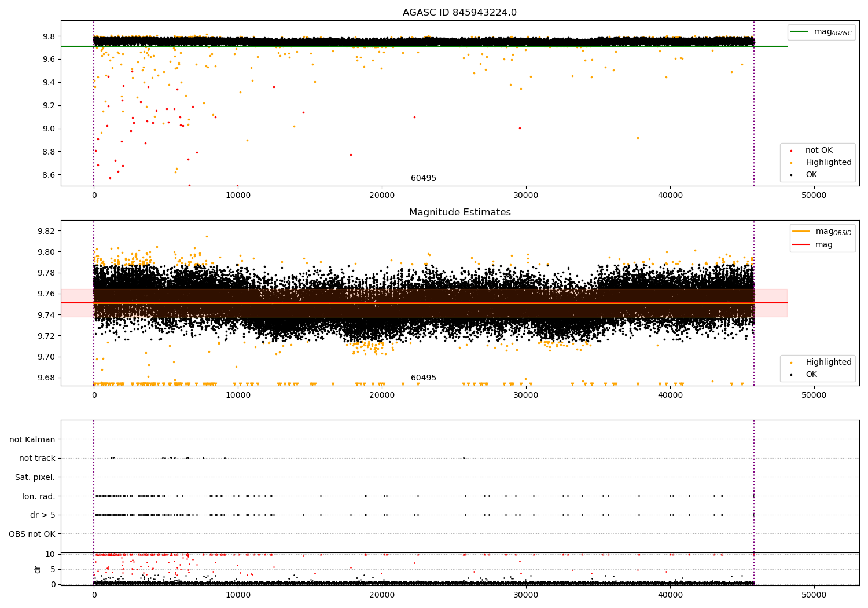Click the 'not OK' legend entry

(818, 151)
